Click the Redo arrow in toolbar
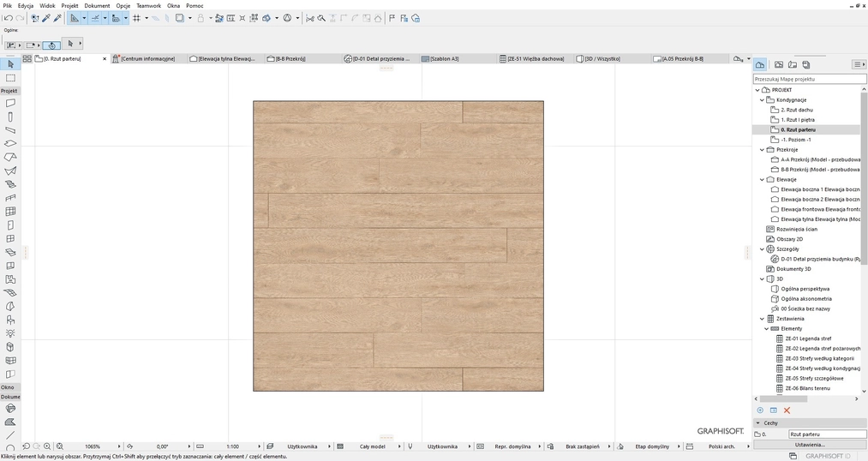 pyautogui.click(x=20, y=18)
